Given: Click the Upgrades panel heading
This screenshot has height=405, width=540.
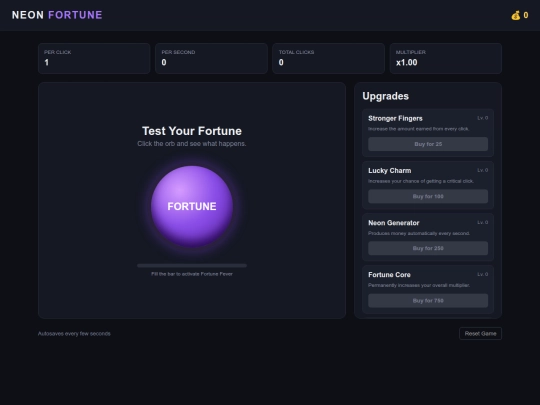Looking at the screenshot, I should point(385,96).
